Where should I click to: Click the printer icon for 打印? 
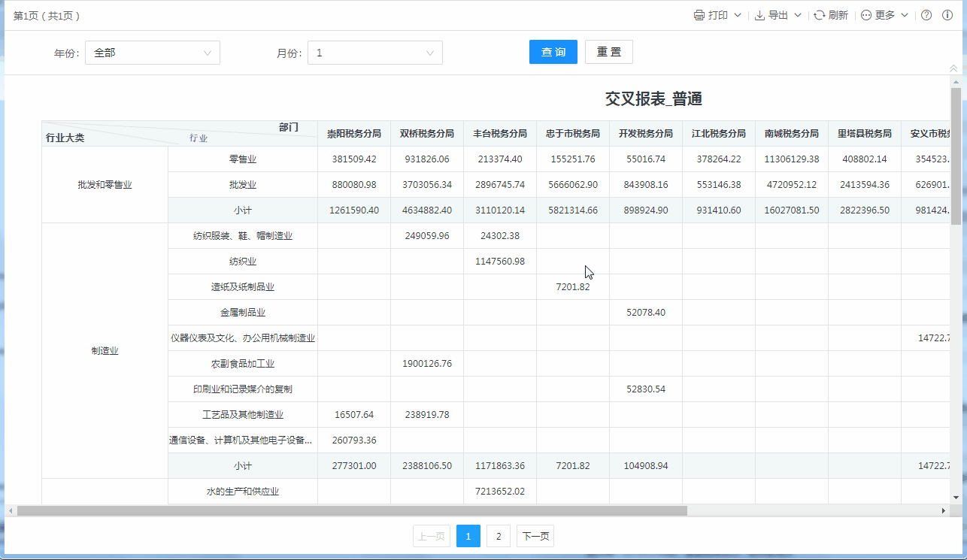coord(699,15)
